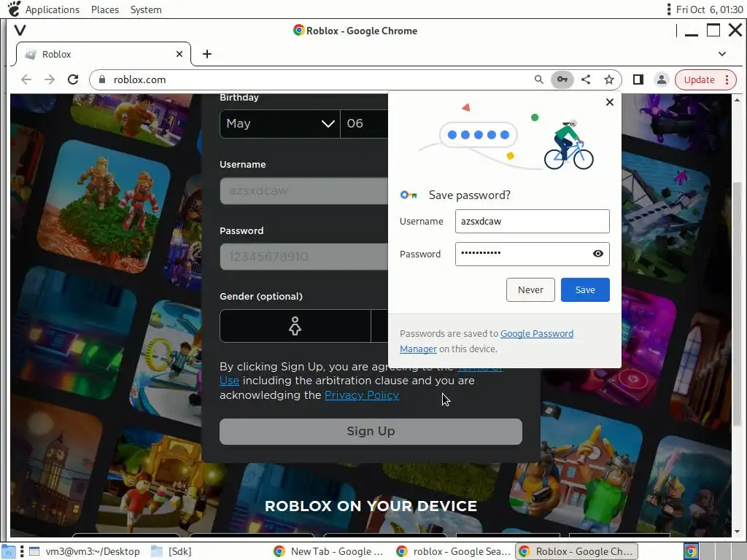
Task: Click the lock icon in the address bar
Action: click(x=101, y=79)
